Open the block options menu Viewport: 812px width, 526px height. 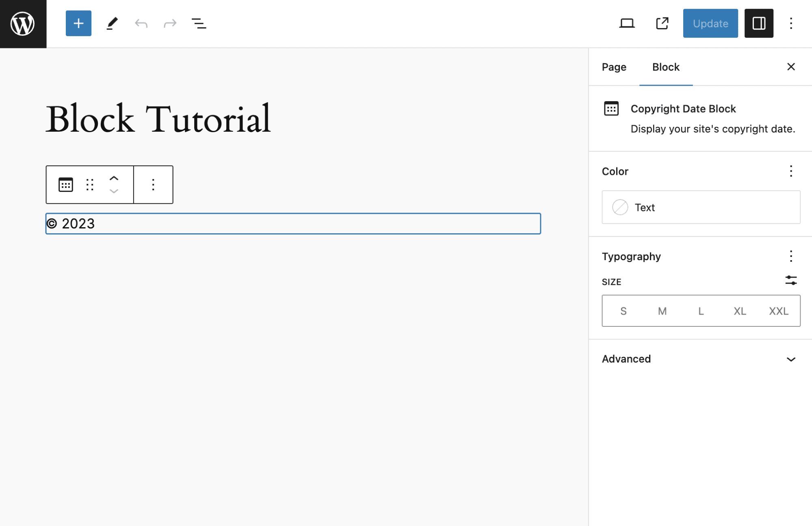pyautogui.click(x=153, y=185)
